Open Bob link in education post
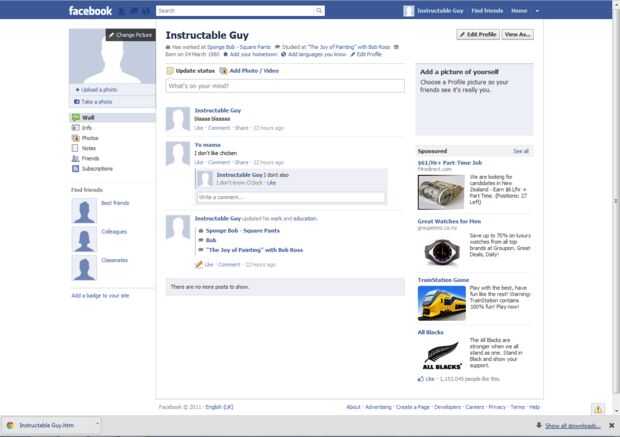 [211, 240]
